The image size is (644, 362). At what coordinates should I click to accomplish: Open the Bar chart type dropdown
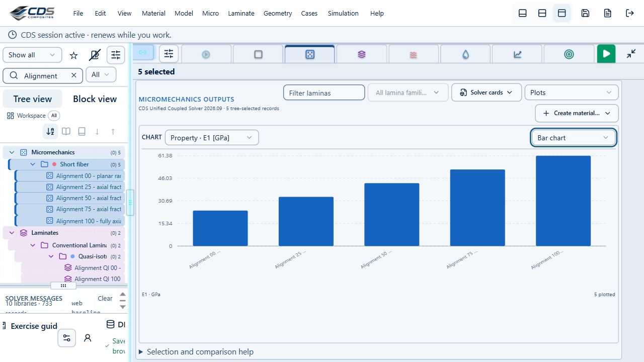[574, 138]
